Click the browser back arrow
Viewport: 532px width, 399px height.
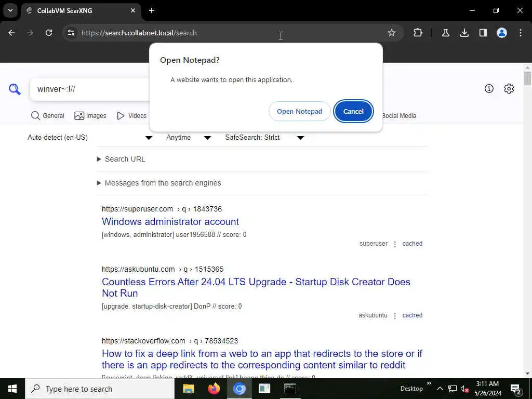[x=11, y=33]
